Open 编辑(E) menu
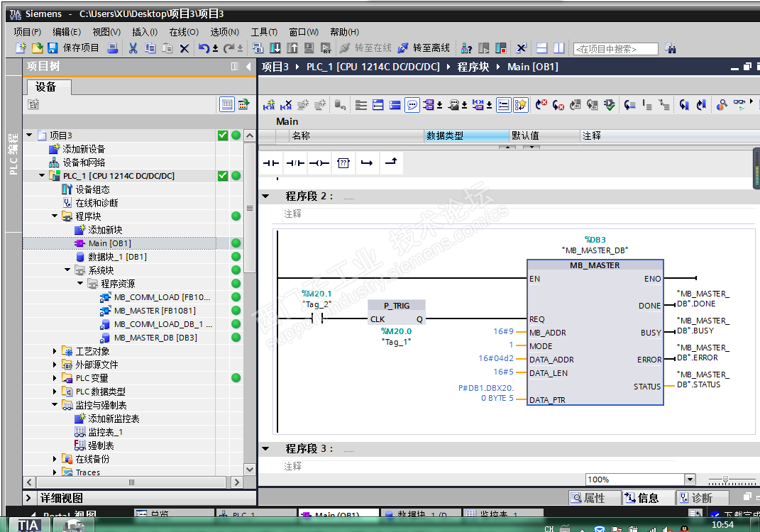The width and height of the screenshot is (760, 532). pos(67,32)
